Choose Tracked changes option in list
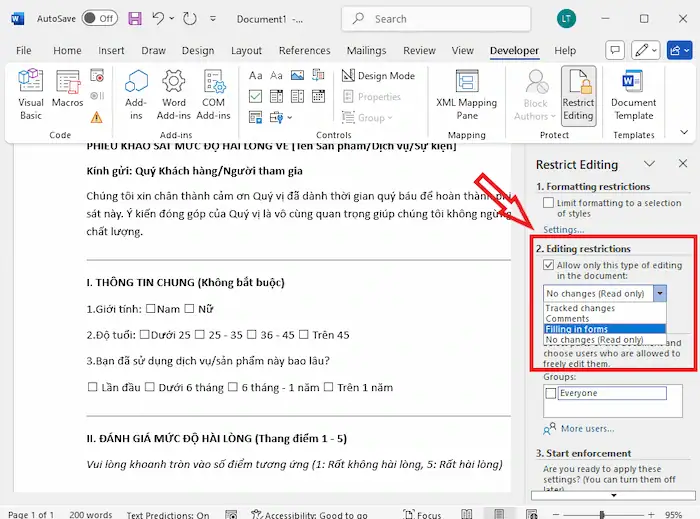Screen dimensions: 700x519 [x=581, y=308]
